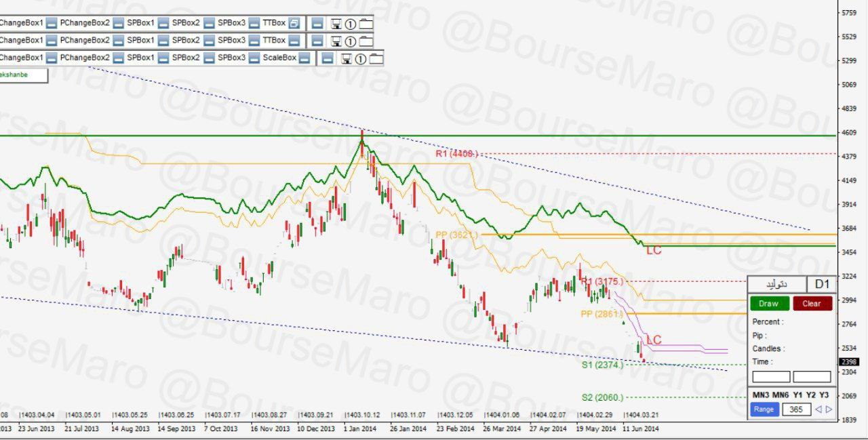Viewport: 868px width, 440px height.
Task: Minimize PChangeBox2 in the middle toolbar row
Action: (x=118, y=41)
